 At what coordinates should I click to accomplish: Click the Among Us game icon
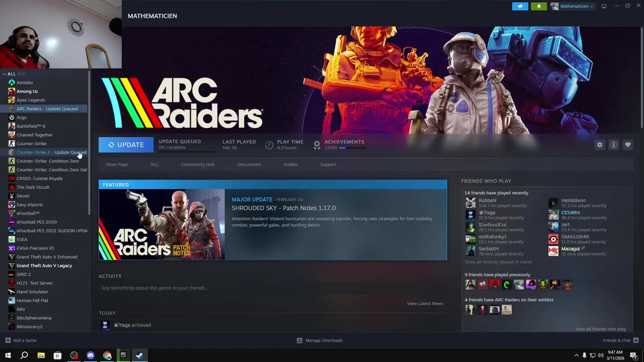coord(12,92)
